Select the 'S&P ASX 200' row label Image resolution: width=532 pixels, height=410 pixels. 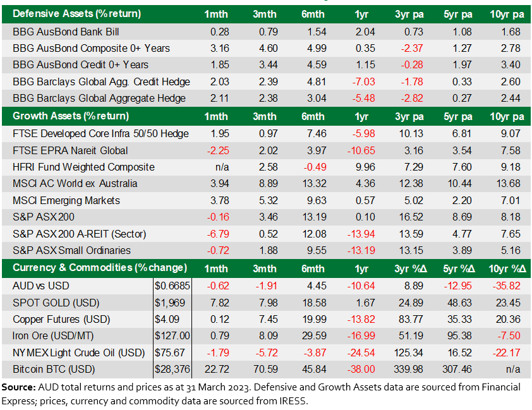coord(44,217)
